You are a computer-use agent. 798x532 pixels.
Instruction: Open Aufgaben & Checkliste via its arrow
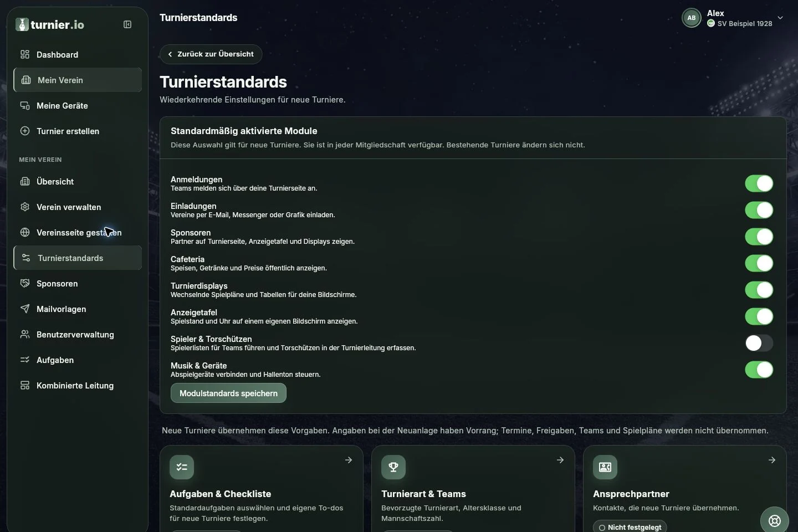349,460
